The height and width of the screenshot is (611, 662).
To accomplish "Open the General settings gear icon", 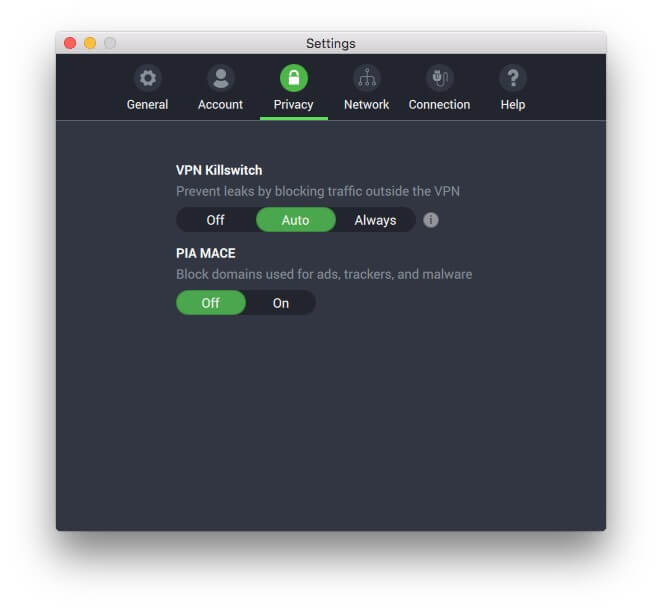I will pyautogui.click(x=147, y=78).
